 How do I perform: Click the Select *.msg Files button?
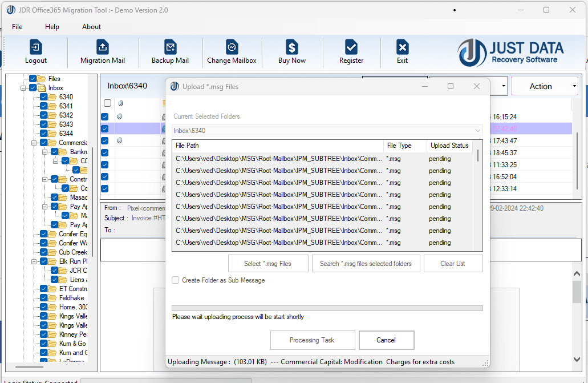click(268, 264)
